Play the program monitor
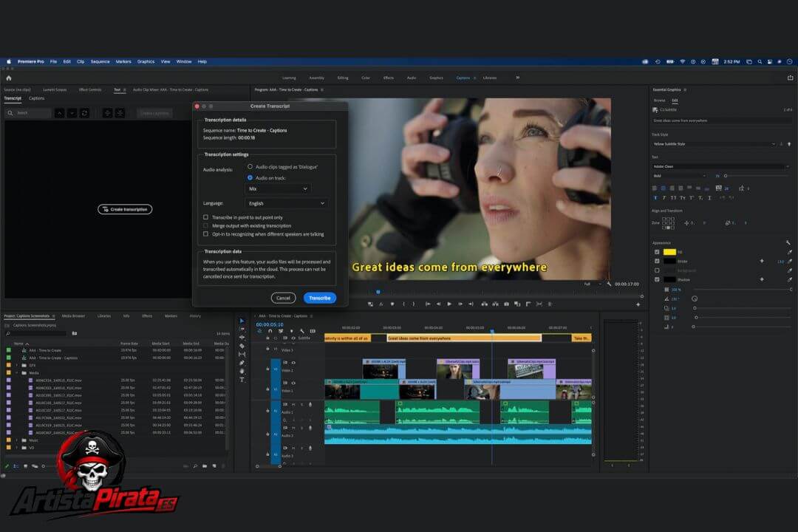Screen dimensions: 798x532 (x=449, y=304)
